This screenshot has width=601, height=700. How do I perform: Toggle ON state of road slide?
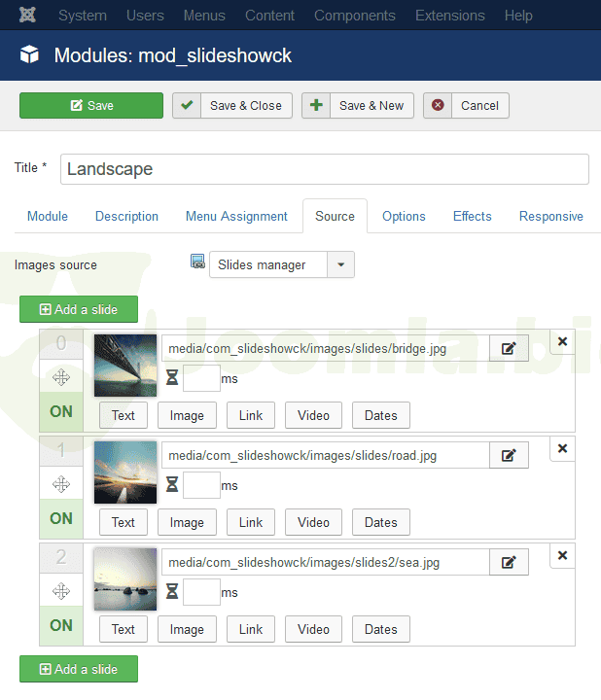61,518
